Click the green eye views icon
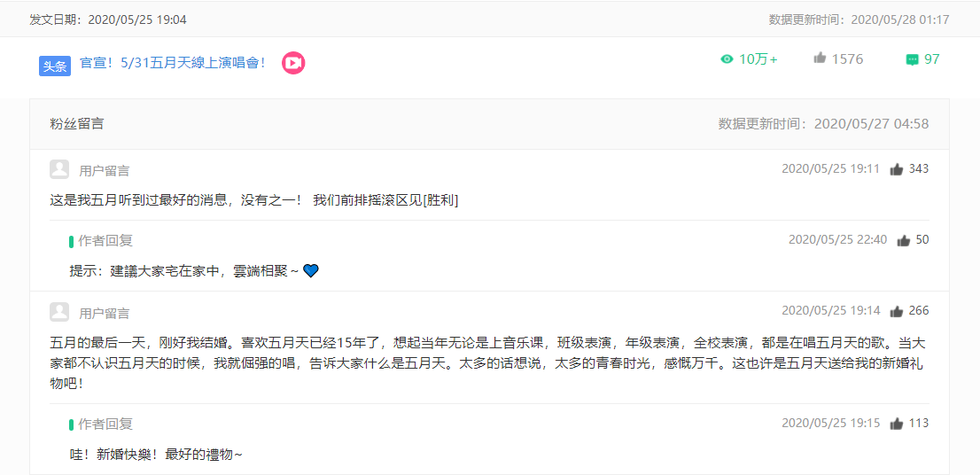Screen dimensions: 980x475 click(727, 59)
